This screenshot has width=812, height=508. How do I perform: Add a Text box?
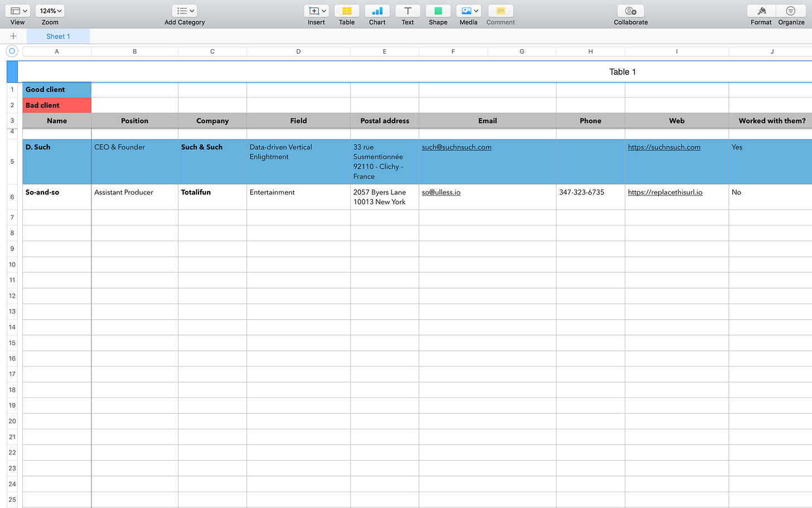[x=408, y=11]
